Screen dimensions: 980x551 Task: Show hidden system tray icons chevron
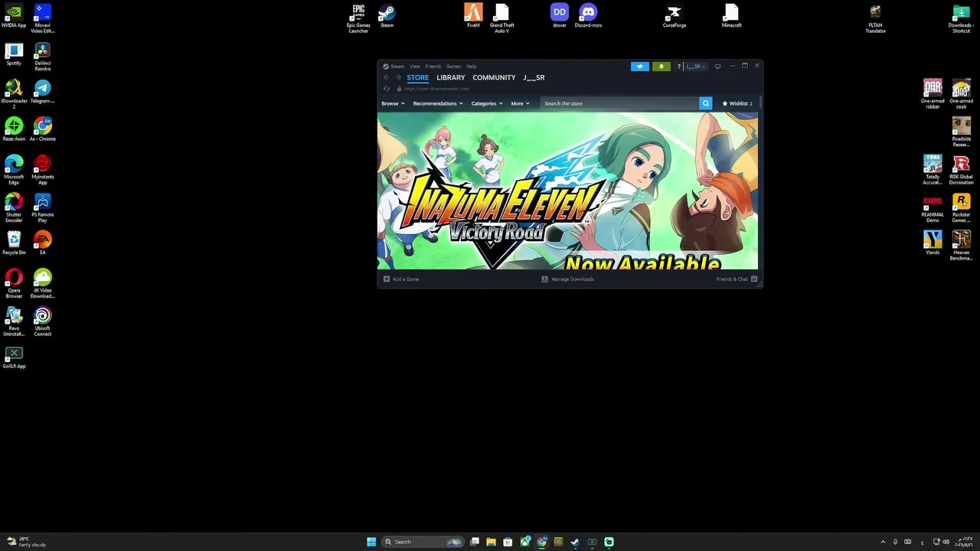883,542
